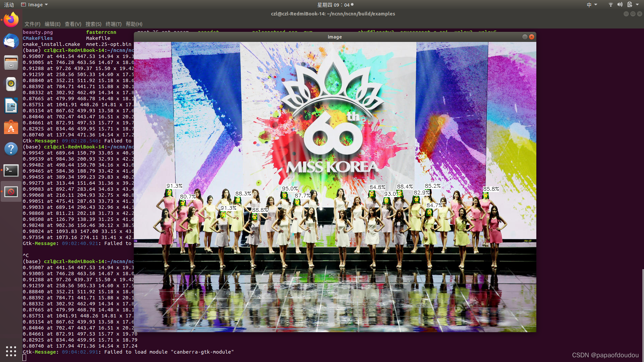Image resolution: width=644 pixels, height=362 pixels.
Task: Close the terminal window
Action: (640, 14)
